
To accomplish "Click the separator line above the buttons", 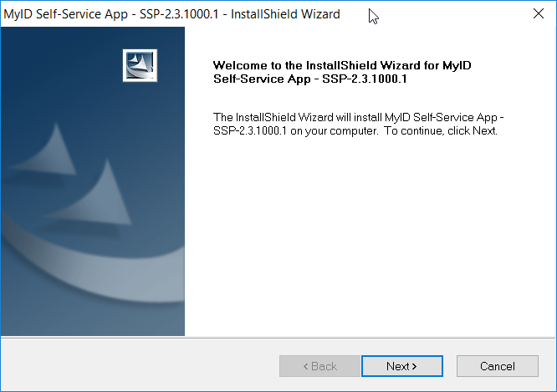I will pos(278,338).
